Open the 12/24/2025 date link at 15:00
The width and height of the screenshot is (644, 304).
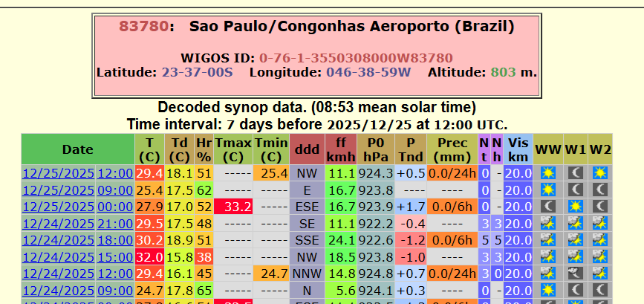[58, 256]
